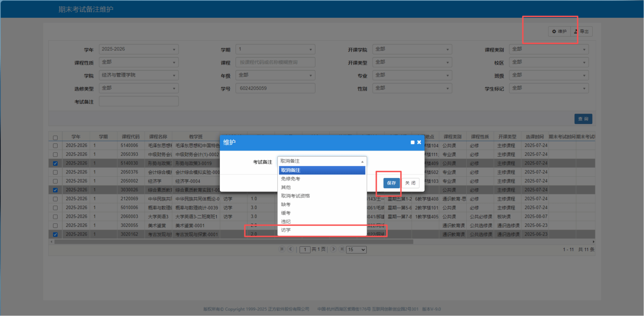Screen dimensions: 644x316
Task: Uncheck the row with course code 5140030
Action: point(55,163)
